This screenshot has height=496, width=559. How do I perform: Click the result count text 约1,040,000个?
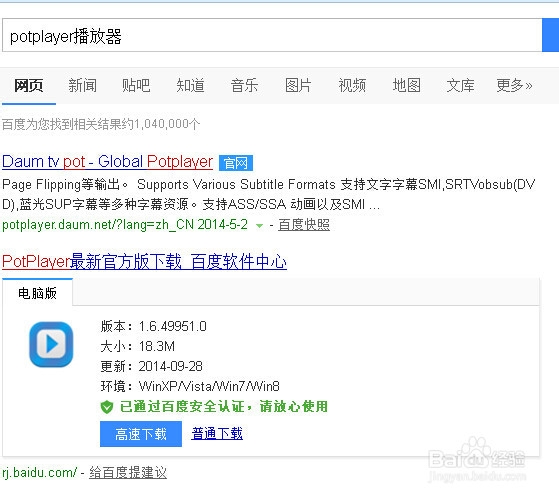click(x=161, y=124)
